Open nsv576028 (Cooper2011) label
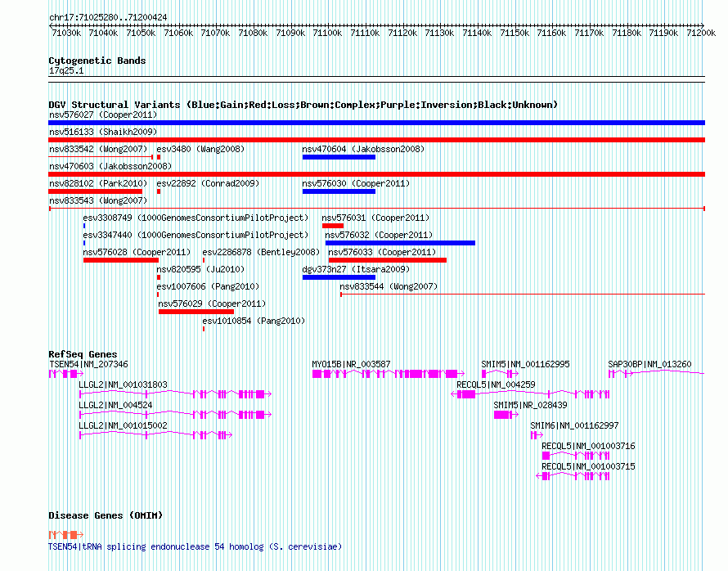This screenshot has height=571, width=728. (137, 253)
